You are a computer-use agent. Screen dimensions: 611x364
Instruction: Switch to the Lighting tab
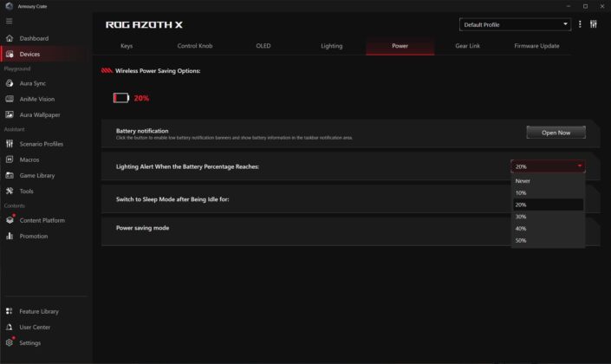click(x=332, y=46)
